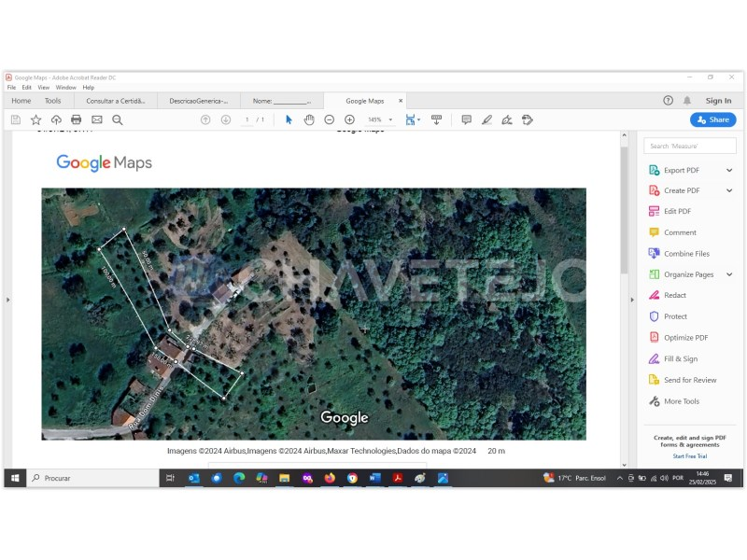Screen dimensions: 747x560
Task: Open the Sign document pen tool
Action: tap(507, 119)
